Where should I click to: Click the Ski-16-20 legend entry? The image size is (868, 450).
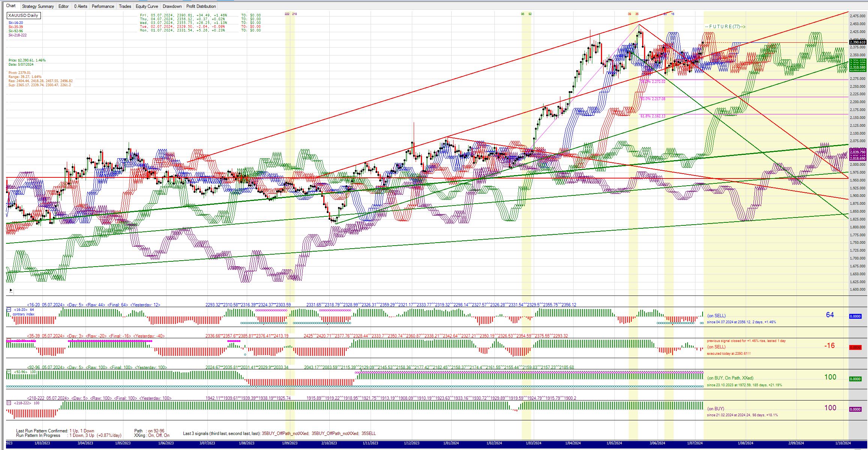(x=16, y=23)
